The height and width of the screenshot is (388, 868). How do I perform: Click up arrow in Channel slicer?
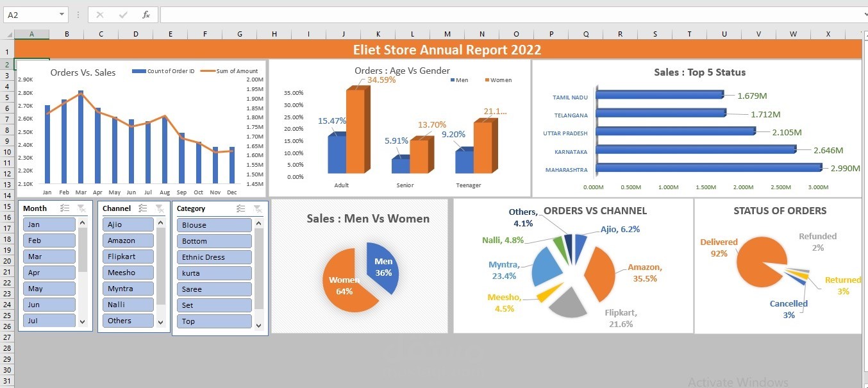[x=161, y=223]
